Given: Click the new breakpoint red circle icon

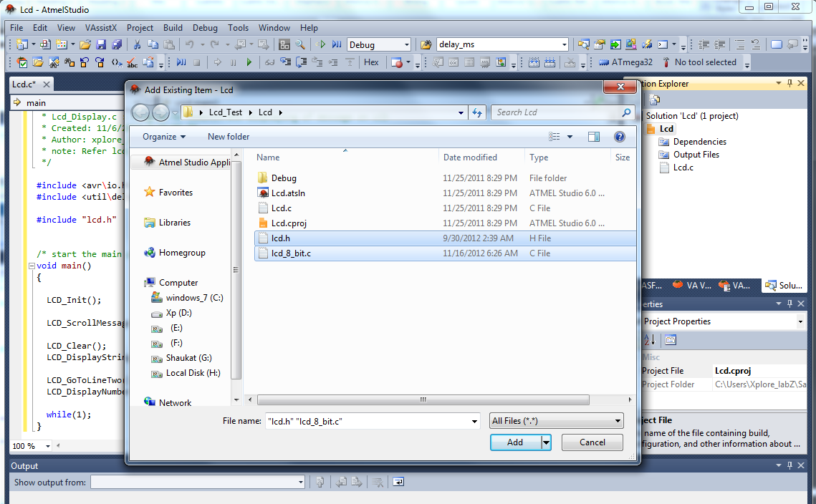Looking at the screenshot, I should coord(397,62).
